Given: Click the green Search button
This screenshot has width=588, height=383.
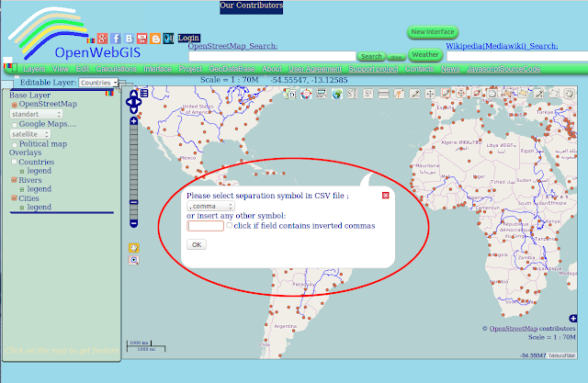Looking at the screenshot, I should click(x=371, y=56).
